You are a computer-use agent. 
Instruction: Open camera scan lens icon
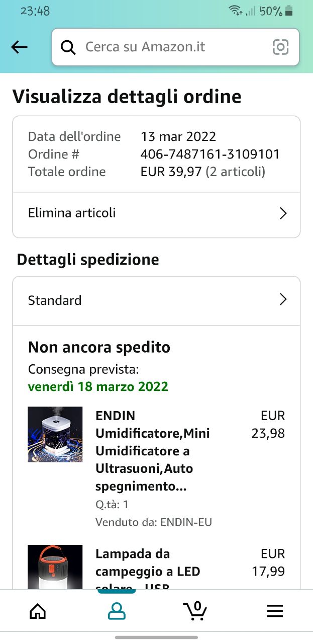[280, 47]
